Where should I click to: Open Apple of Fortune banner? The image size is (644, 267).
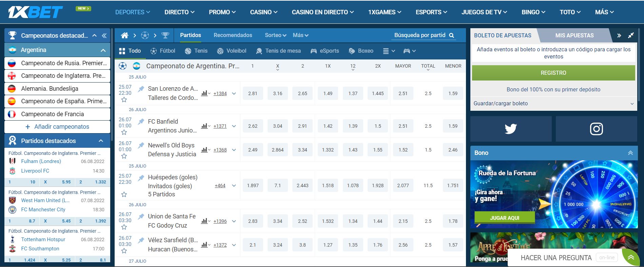[x=554, y=247]
